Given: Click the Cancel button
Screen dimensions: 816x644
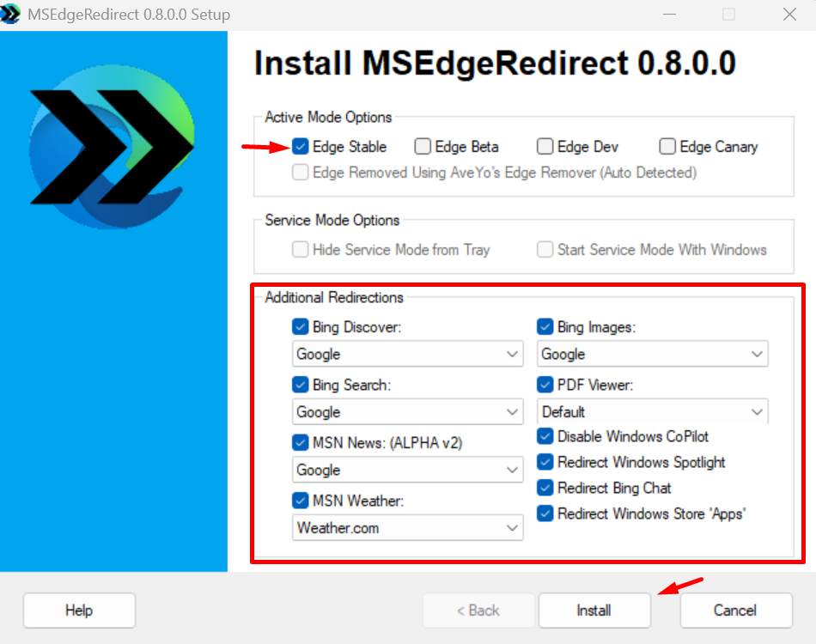Looking at the screenshot, I should 736,611.
